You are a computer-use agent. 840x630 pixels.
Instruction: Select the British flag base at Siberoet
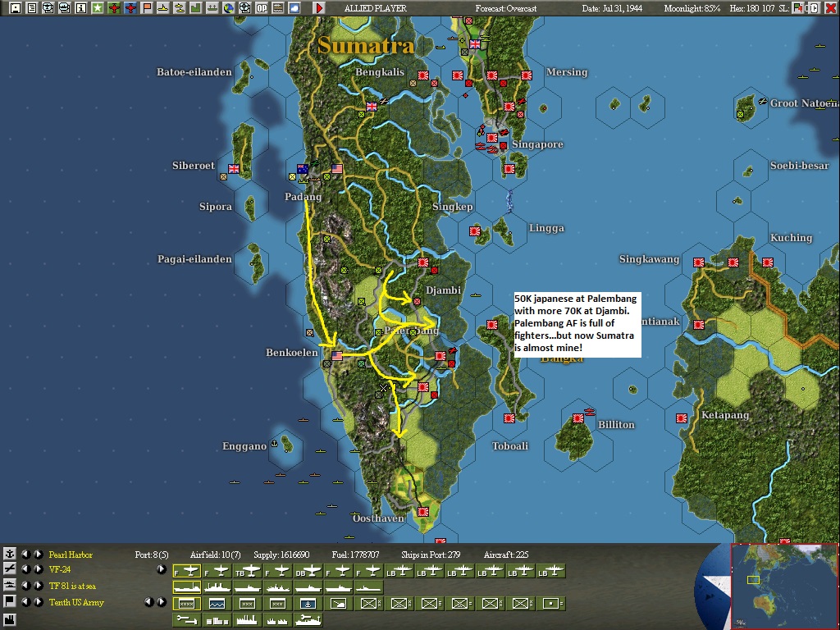point(234,169)
